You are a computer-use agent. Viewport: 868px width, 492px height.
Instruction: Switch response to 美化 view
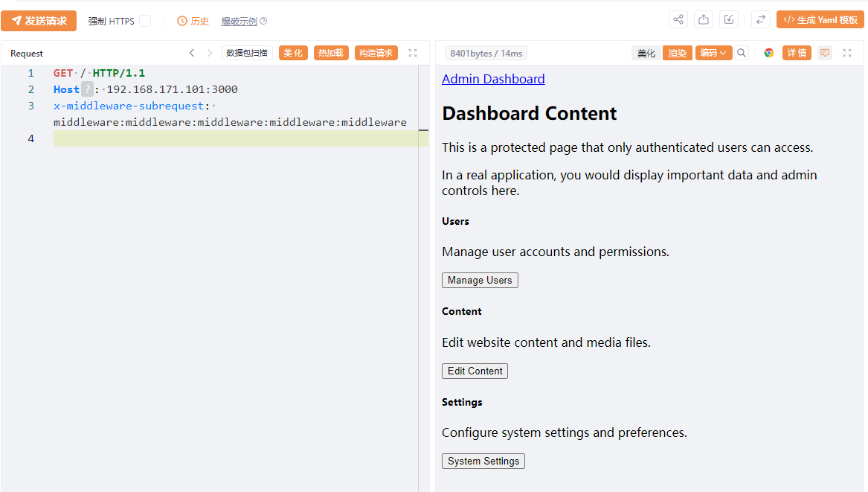click(x=646, y=53)
